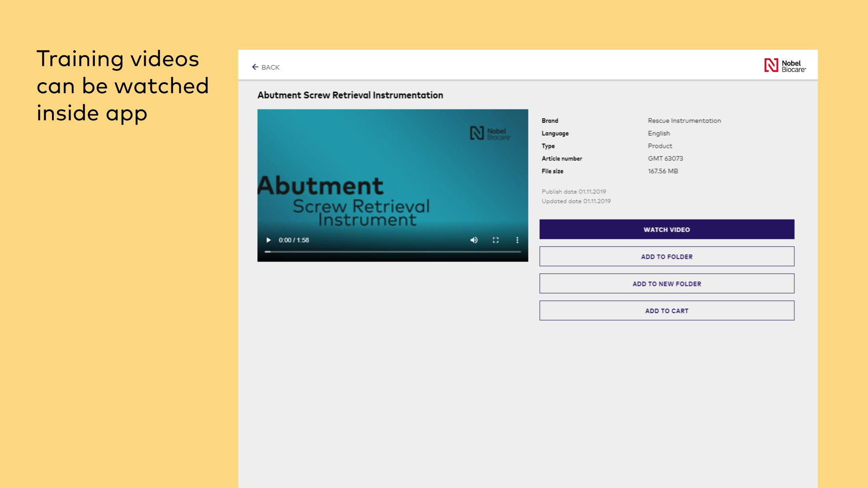Click the Nobel Biocare logo in header
This screenshot has width=868, height=488.
click(x=785, y=66)
